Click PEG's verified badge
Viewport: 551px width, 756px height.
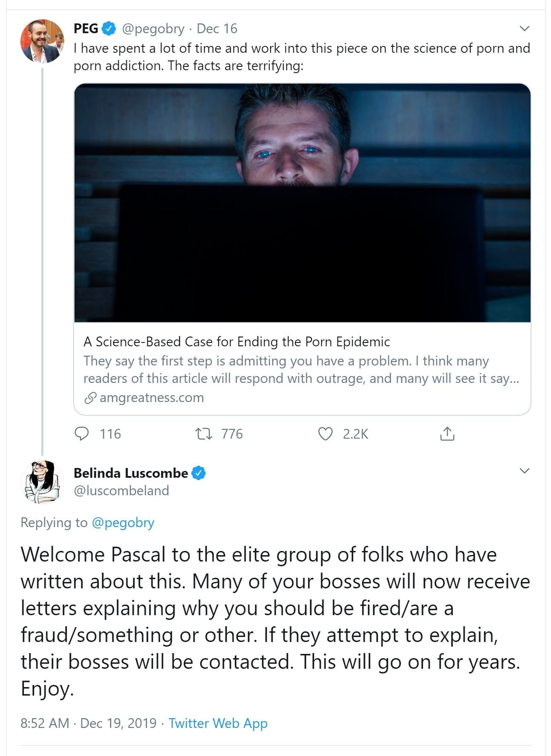coord(109,29)
